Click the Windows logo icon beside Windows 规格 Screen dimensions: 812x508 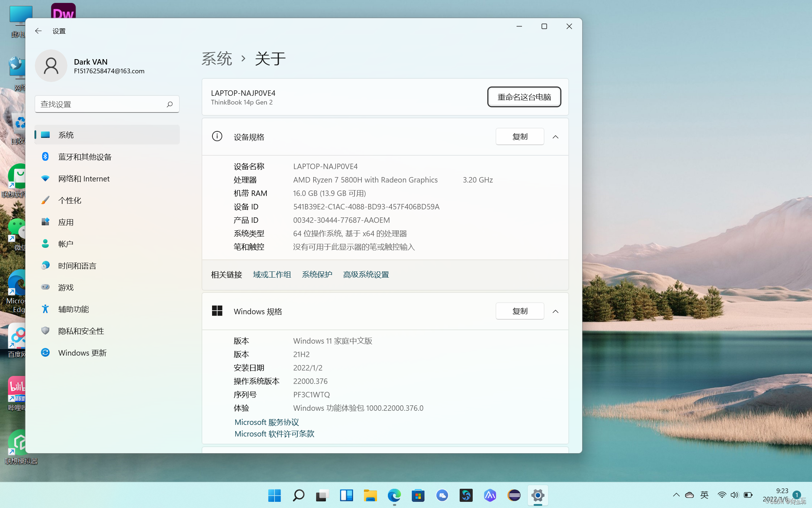click(x=217, y=311)
